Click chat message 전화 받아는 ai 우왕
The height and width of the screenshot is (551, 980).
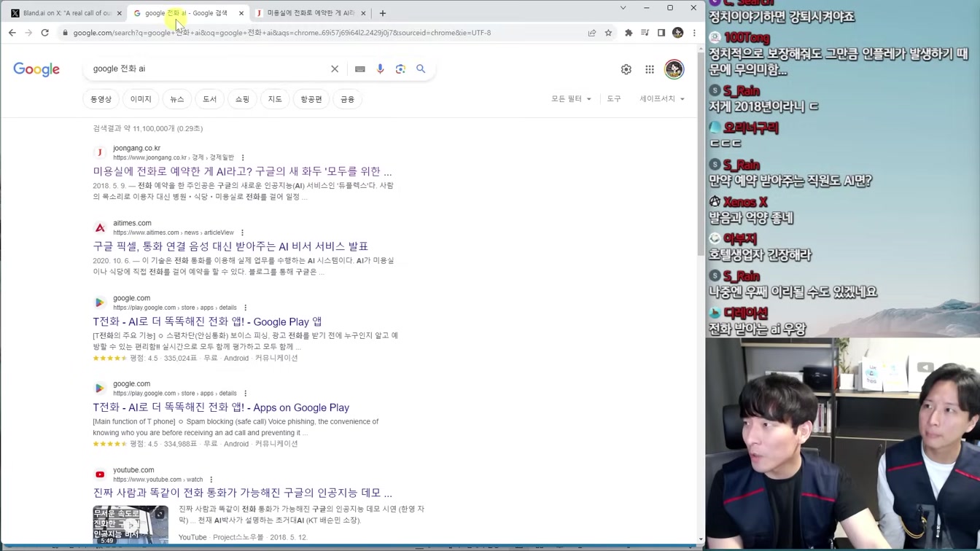757,329
